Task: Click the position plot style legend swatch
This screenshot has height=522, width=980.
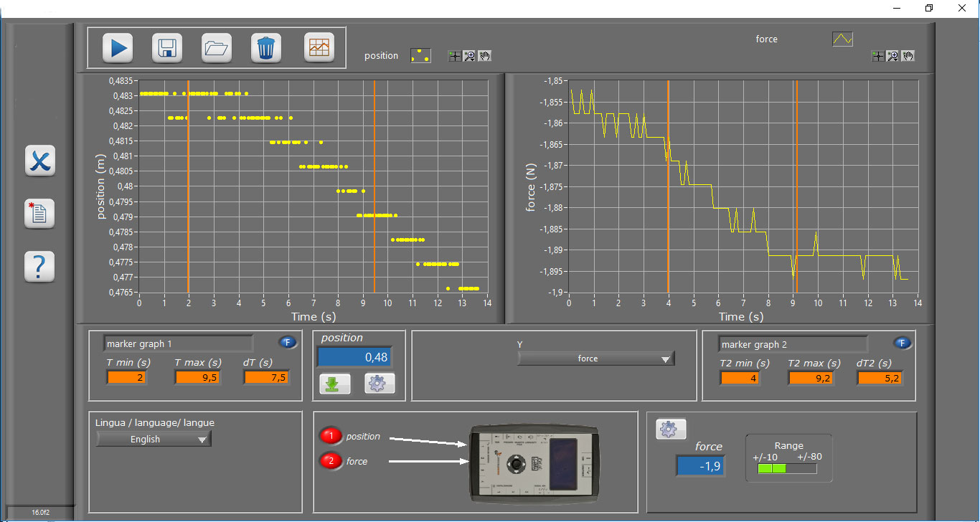Action: tap(420, 56)
